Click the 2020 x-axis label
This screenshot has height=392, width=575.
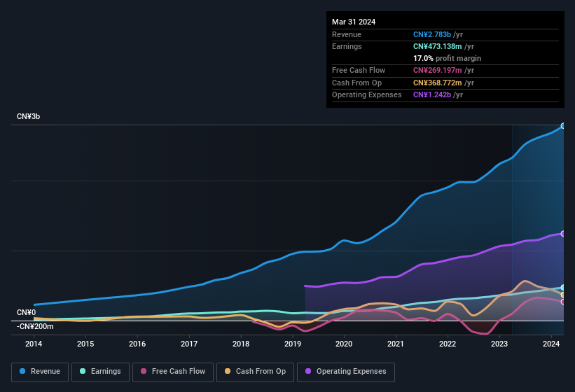click(344, 344)
